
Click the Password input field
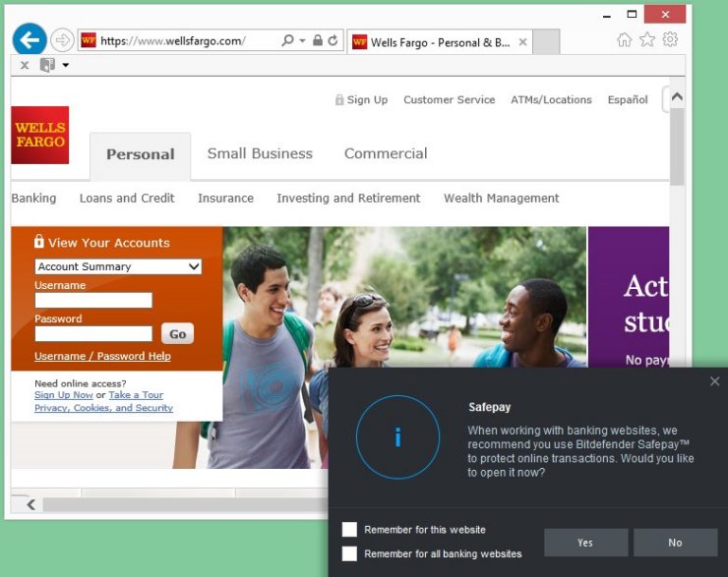click(93, 333)
